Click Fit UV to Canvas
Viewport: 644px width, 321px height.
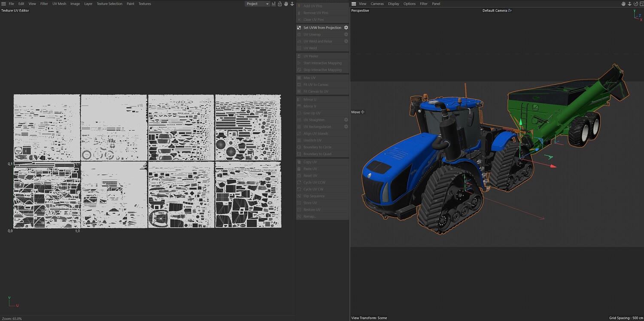point(316,85)
